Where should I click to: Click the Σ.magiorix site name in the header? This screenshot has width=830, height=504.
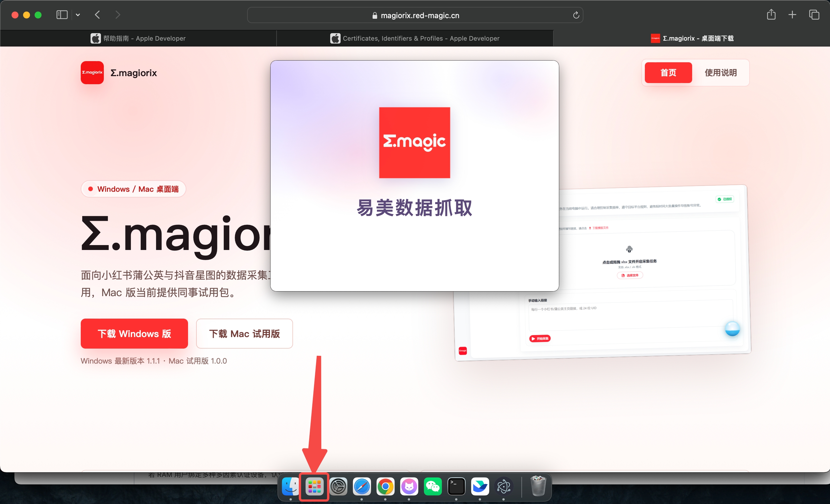pyautogui.click(x=134, y=73)
